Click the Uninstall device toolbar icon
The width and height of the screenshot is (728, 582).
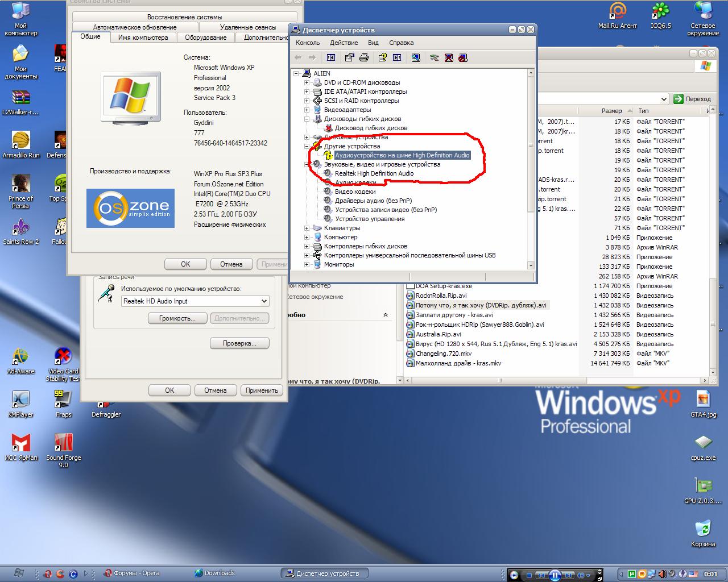(x=449, y=57)
